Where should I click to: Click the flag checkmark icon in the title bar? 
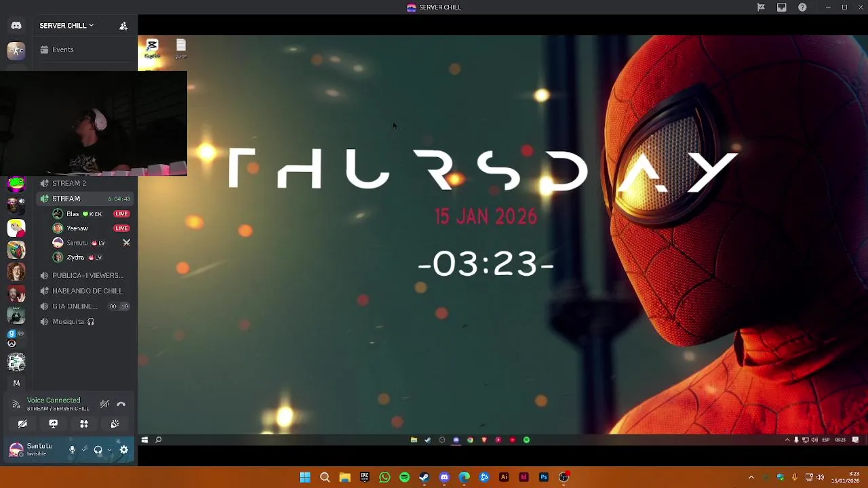click(761, 7)
